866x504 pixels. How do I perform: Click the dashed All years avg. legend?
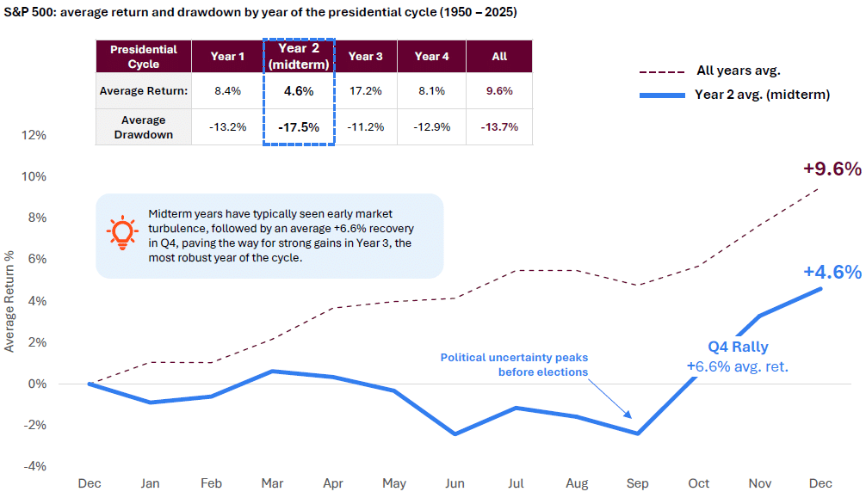click(x=663, y=72)
